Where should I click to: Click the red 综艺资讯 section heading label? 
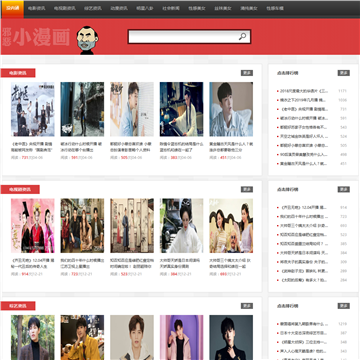pyautogui.click(x=18, y=306)
